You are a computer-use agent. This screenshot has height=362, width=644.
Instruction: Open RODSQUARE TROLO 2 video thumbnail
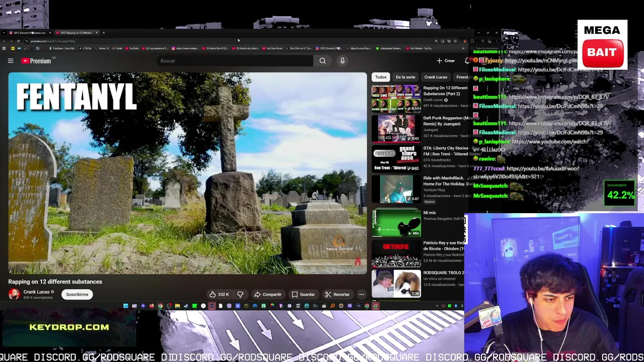tap(396, 284)
